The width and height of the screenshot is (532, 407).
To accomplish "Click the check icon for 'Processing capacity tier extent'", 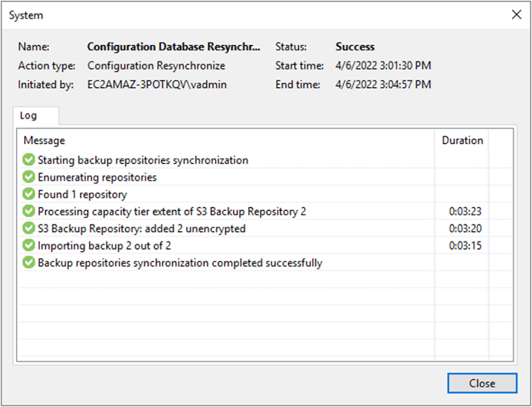I will [28, 212].
